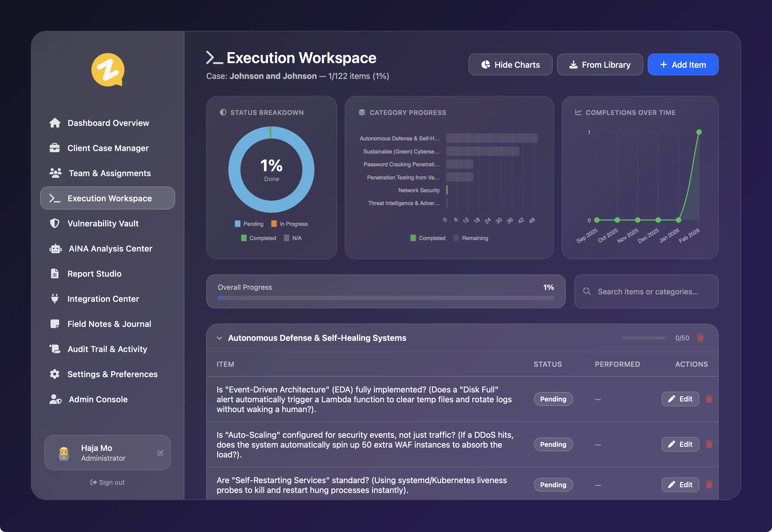Go to Audit Trail & Activity
Screen dimensions: 772x532
tap(107, 349)
